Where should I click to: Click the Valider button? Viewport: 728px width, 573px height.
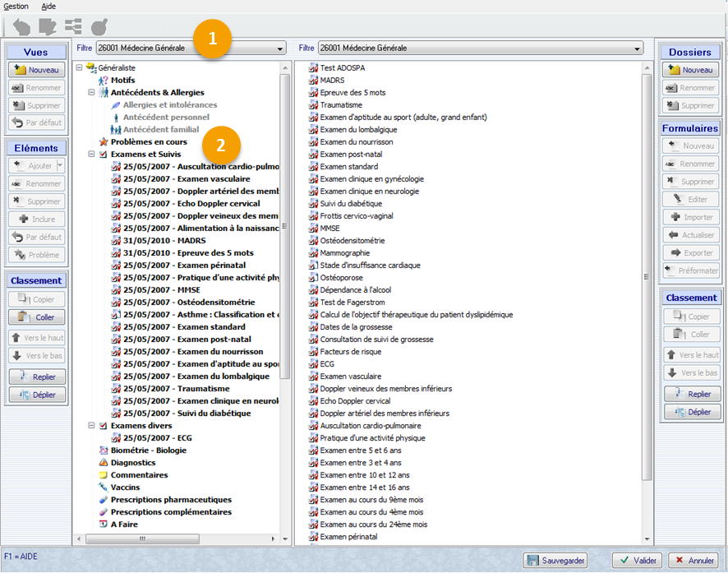[638, 561]
